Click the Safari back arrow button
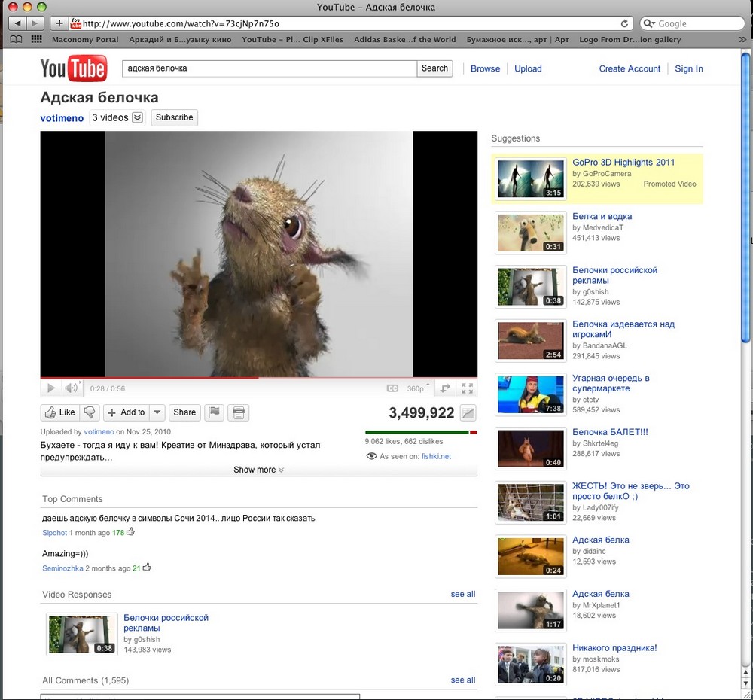The height and width of the screenshot is (700, 753). point(18,23)
